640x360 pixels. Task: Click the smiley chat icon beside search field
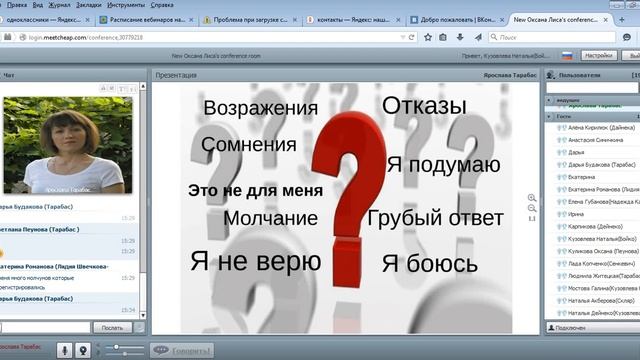pos(627,37)
